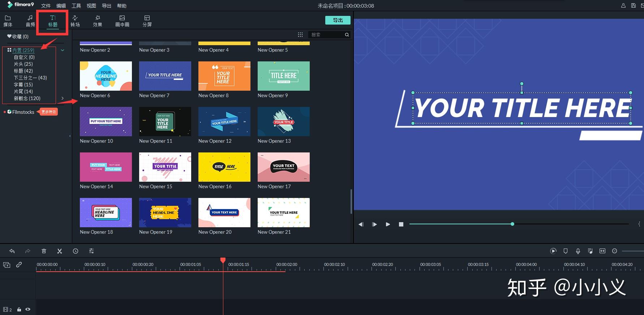Click the render preview icon

click(553, 251)
